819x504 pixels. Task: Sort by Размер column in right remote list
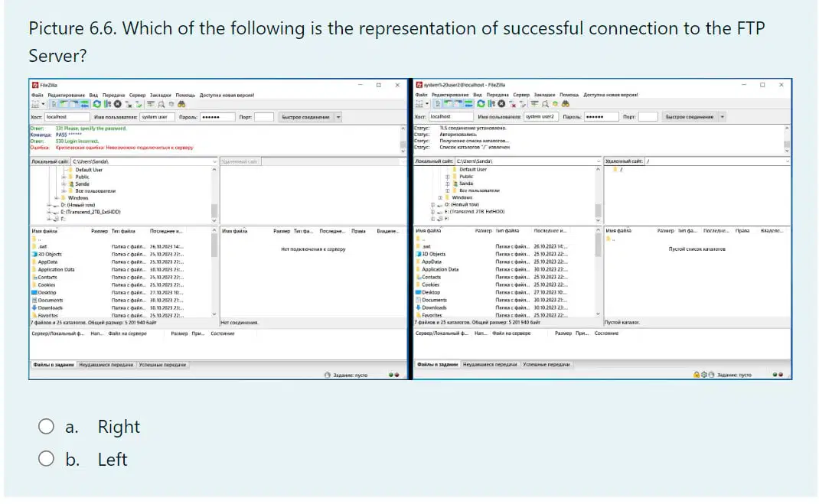(665, 231)
